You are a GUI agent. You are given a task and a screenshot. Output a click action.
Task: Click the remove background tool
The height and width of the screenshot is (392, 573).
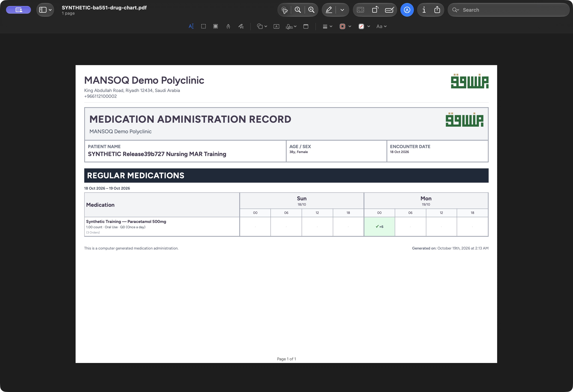coord(360,10)
